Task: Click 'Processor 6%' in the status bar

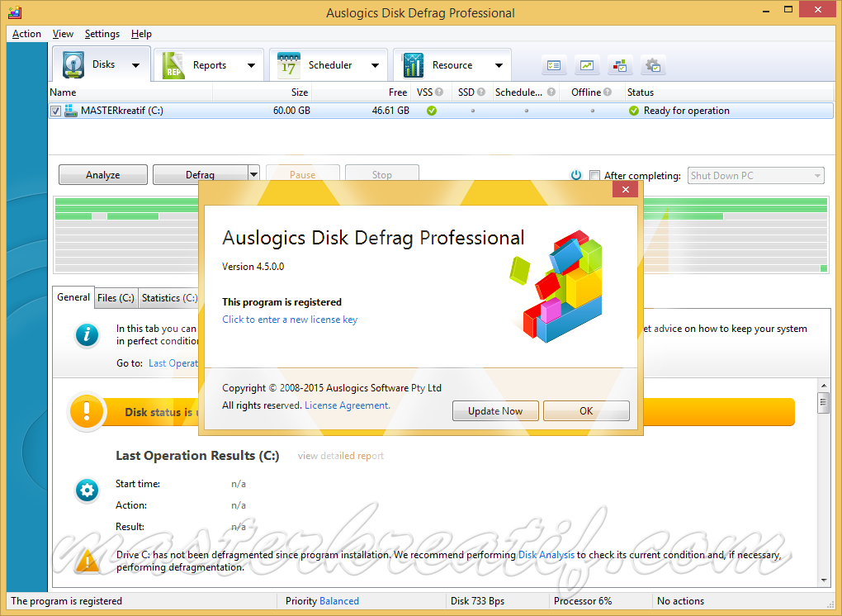Action: click(583, 601)
